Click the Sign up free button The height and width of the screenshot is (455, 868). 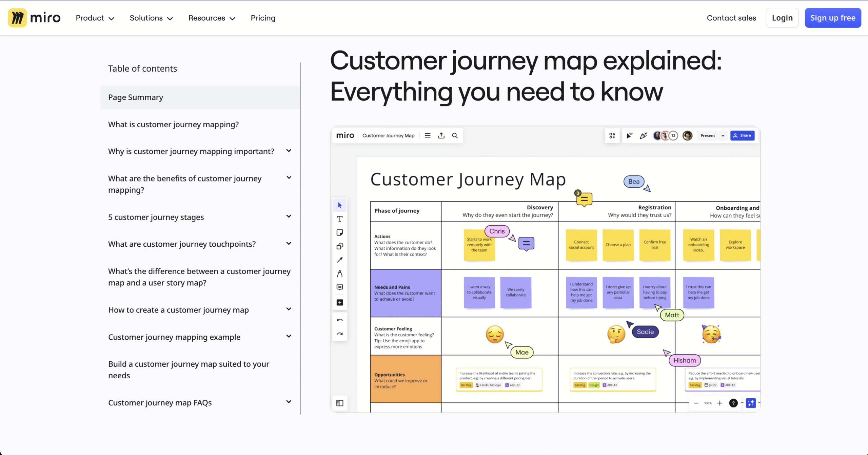point(832,18)
